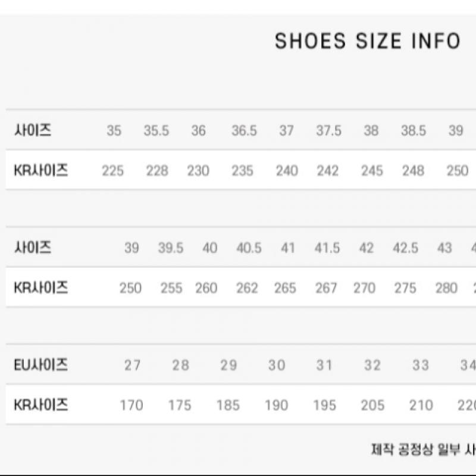Image resolution: width=476 pixels, height=476 pixels.
Task: Click EU size 29
Action: [x=228, y=365]
